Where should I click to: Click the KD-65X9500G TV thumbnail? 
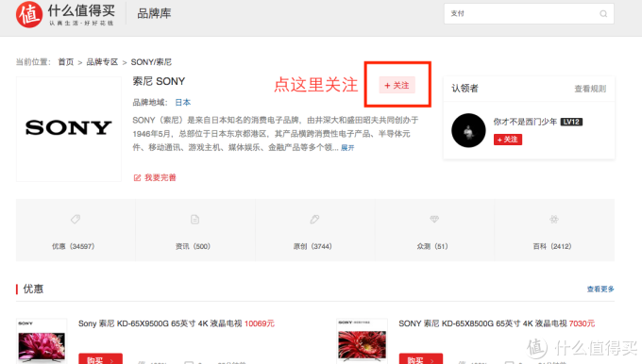click(42, 341)
